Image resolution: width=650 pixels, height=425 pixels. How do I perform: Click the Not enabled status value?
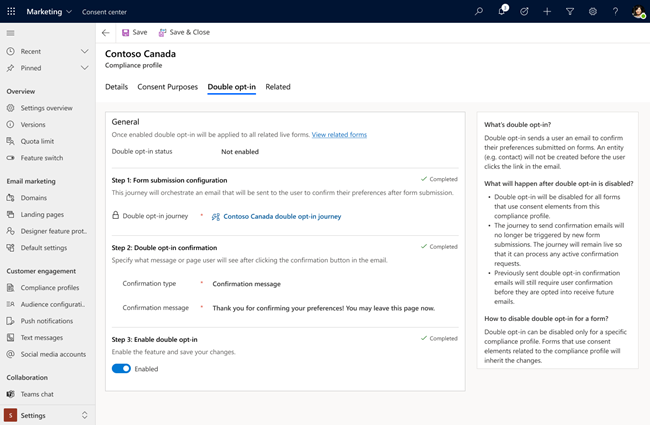pos(240,152)
